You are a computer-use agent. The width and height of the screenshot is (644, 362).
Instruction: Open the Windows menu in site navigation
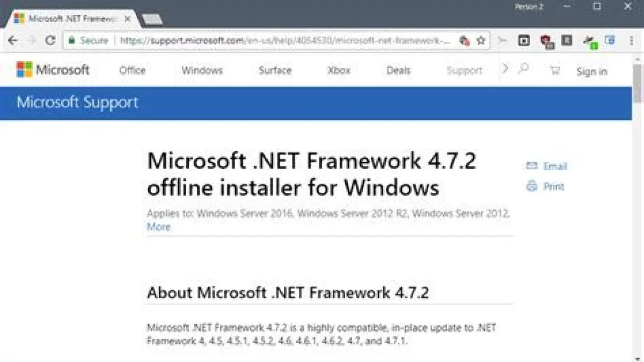click(x=202, y=70)
